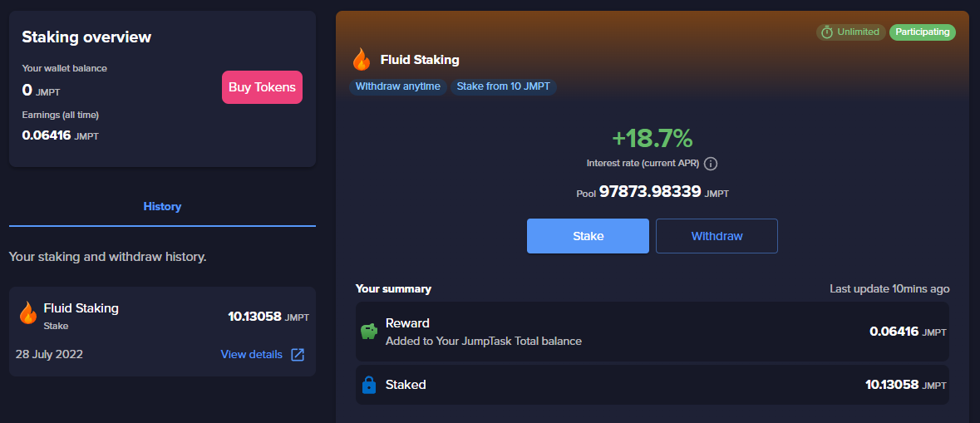The width and height of the screenshot is (980, 423).
Task: Click the Your staking and withdraw history text
Action: coord(107,257)
